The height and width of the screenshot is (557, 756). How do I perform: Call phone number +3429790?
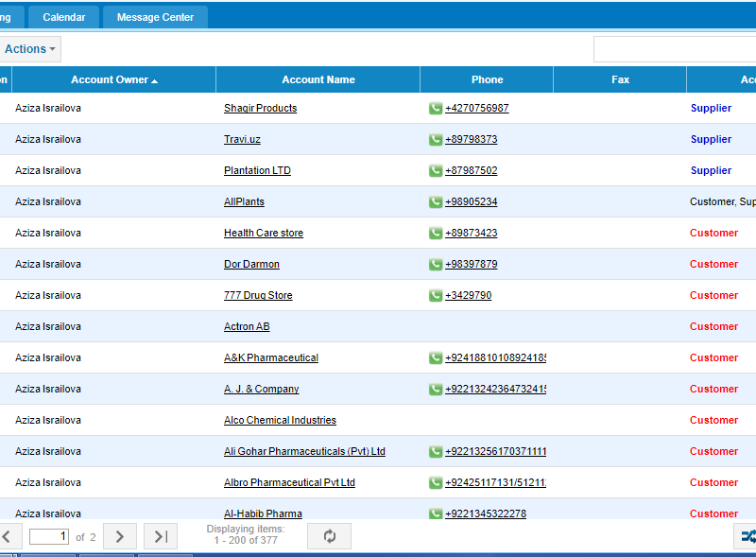click(x=468, y=295)
